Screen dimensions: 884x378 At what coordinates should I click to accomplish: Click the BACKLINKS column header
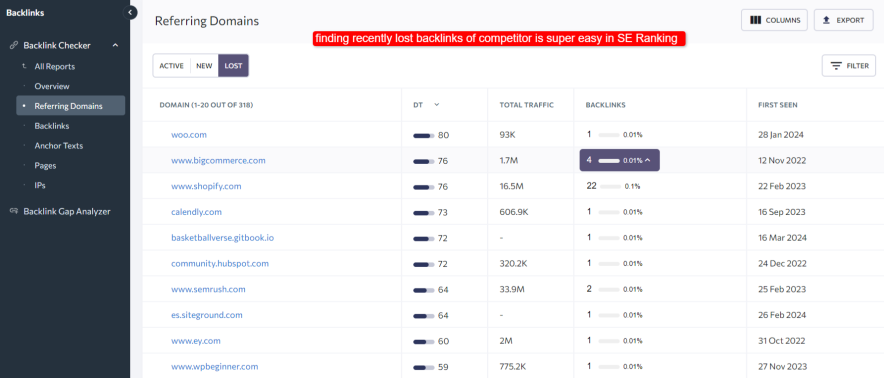(x=605, y=105)
